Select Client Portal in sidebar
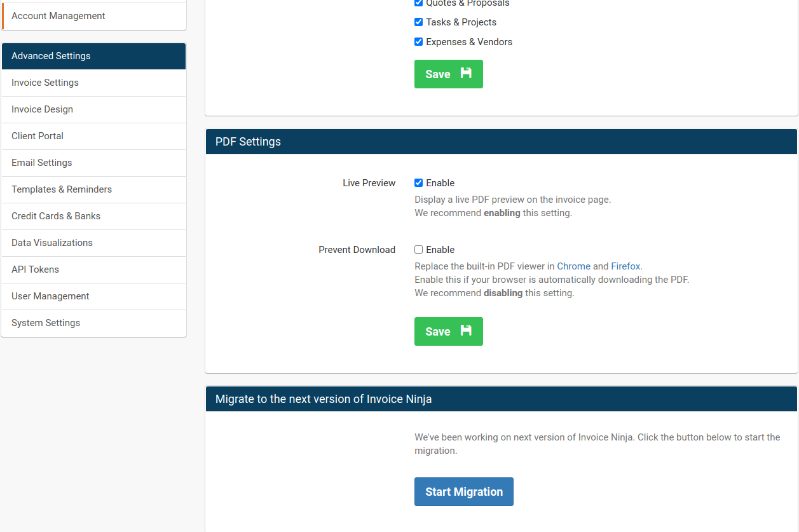This screenshot has height=532, width=799. [x=38, y=136]
